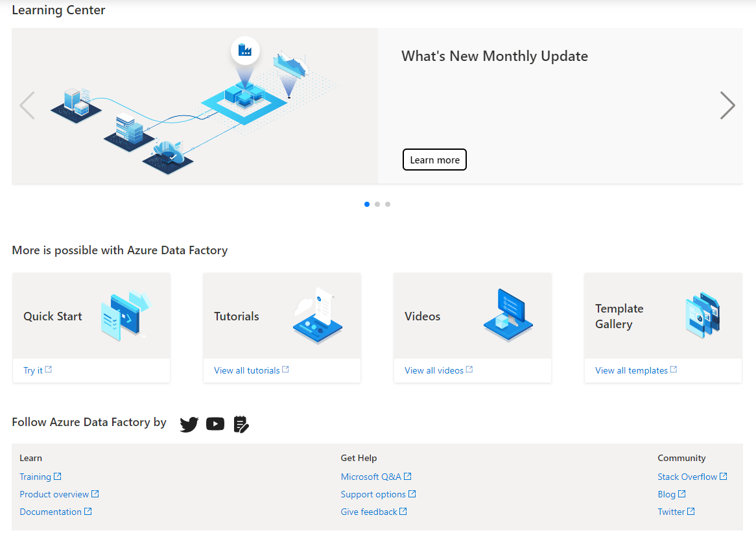Click the Tutorials card title
756x535 pixels.
236,316
